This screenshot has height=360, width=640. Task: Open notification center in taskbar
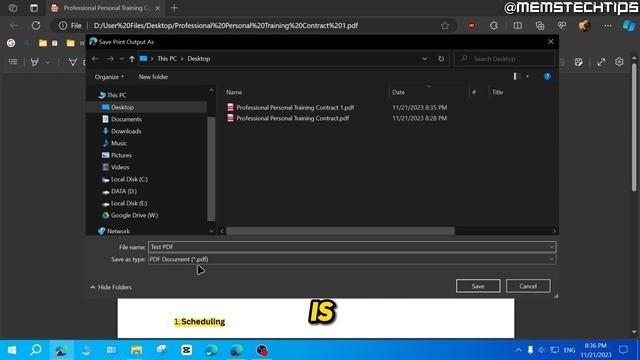(x=623, y=350)
